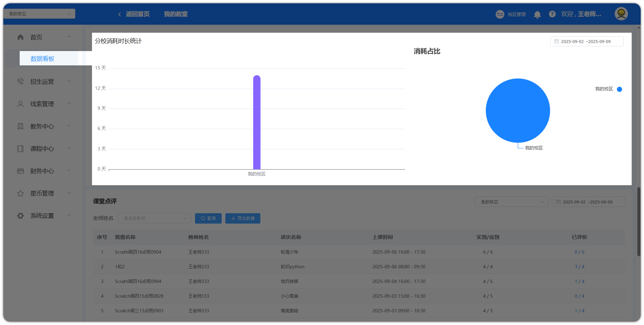This screenshot has width=644, height=325.
Task: Click the phone icon beside 招生运营
Action: (x=20, y=81)
